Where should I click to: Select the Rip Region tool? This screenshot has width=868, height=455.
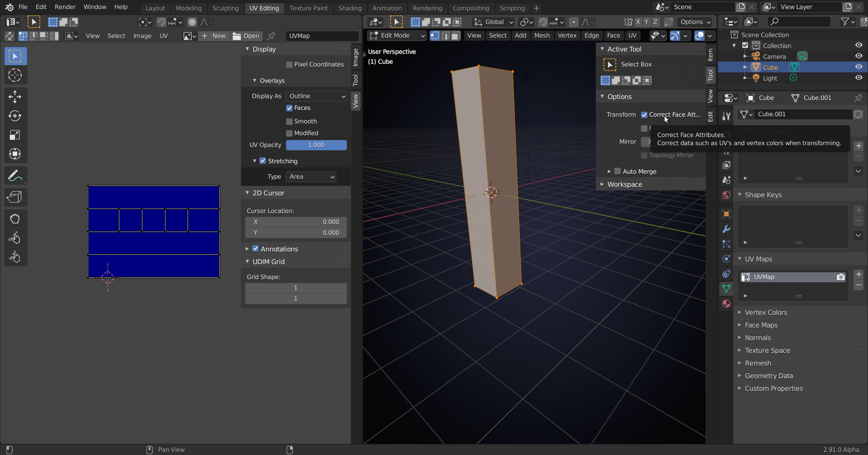pyautogui.click(x=15, y=197)
